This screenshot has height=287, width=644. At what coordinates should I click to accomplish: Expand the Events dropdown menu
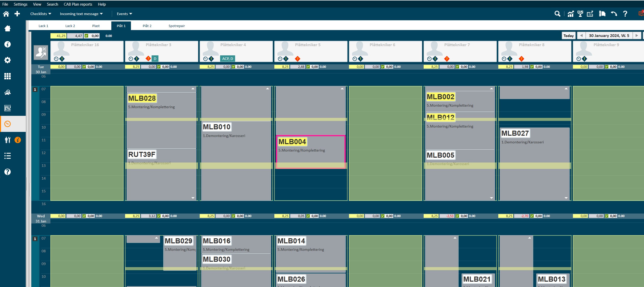point(124,14)
